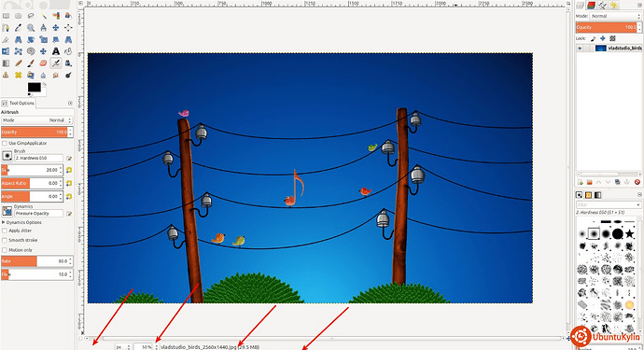Expand Dynamics Options section

tap(4, 222)
